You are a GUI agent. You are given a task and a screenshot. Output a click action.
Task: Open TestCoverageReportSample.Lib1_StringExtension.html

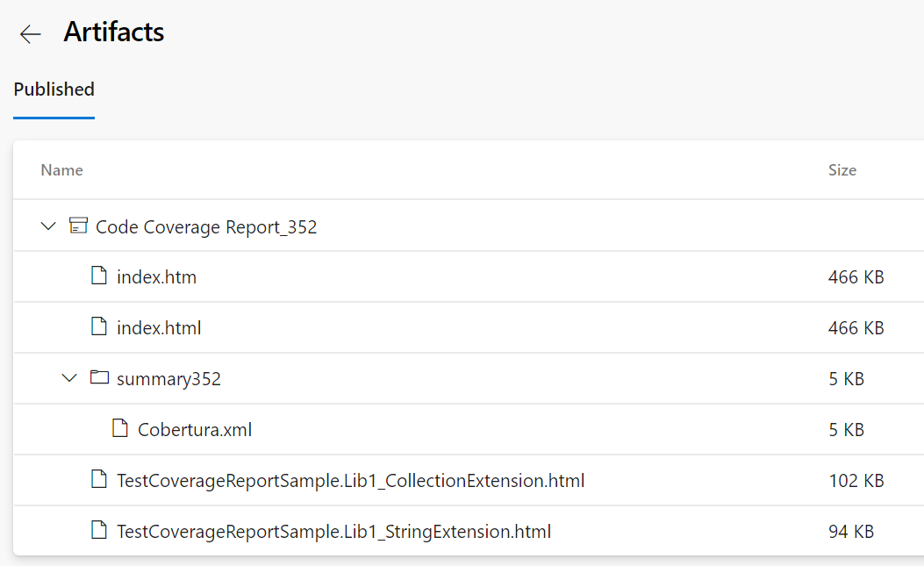(333, 532)
